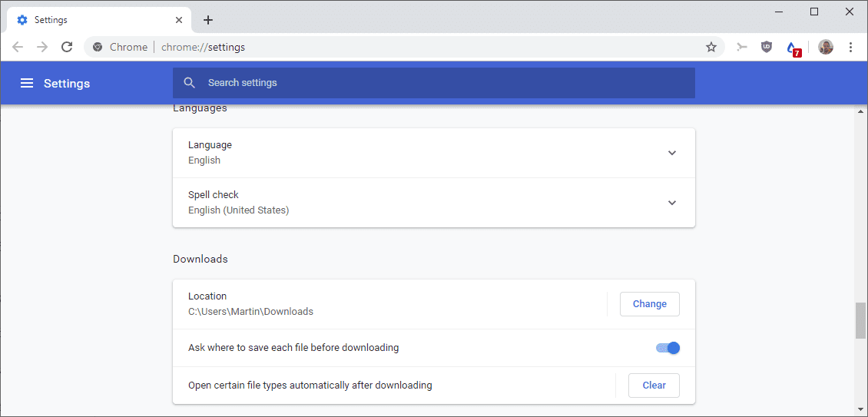Viewport: 868px width, 417px height.
Task: Go forward to the next page
Action: (42, 47)
